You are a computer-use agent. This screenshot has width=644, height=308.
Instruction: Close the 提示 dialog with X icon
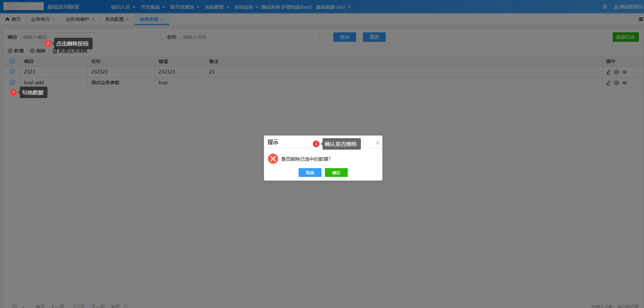pyautogui.click(x=378, y=143)
